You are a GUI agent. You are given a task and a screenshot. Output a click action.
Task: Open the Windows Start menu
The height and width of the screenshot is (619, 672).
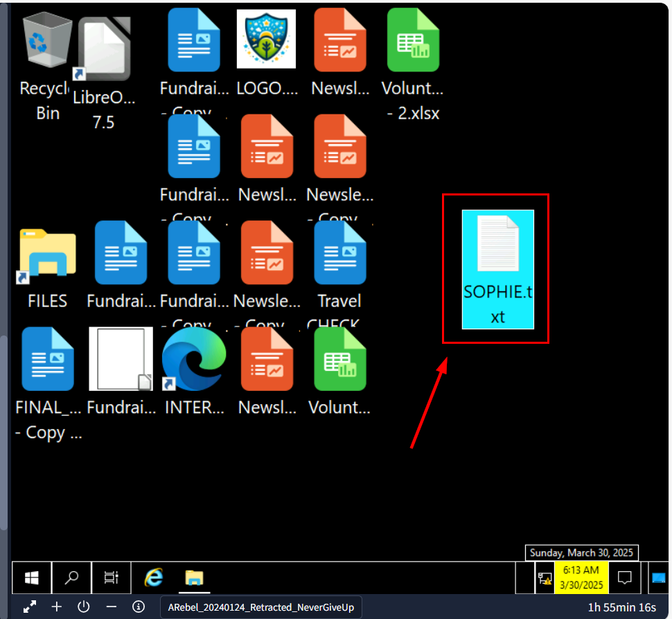[32, 578]
